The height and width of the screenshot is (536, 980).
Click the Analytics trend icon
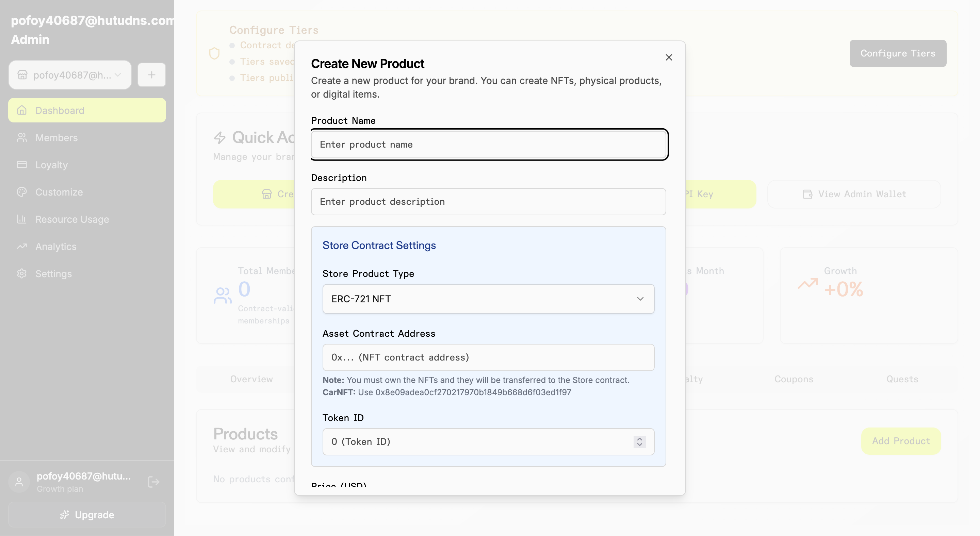tap(22, 246)
